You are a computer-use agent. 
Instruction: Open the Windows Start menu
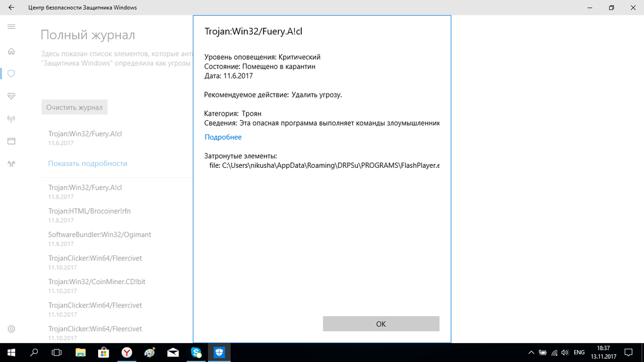(x=11, y=353)
